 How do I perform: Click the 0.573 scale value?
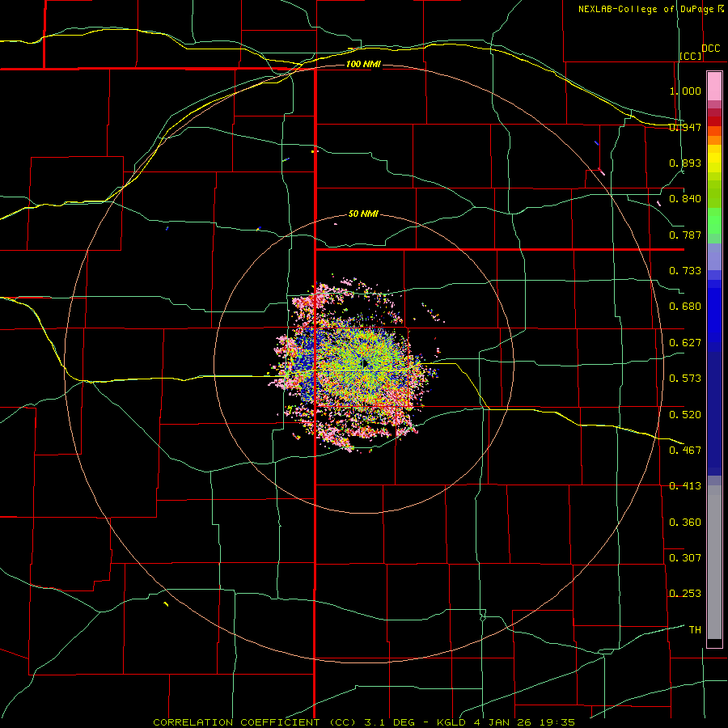[x=685, y=379]
